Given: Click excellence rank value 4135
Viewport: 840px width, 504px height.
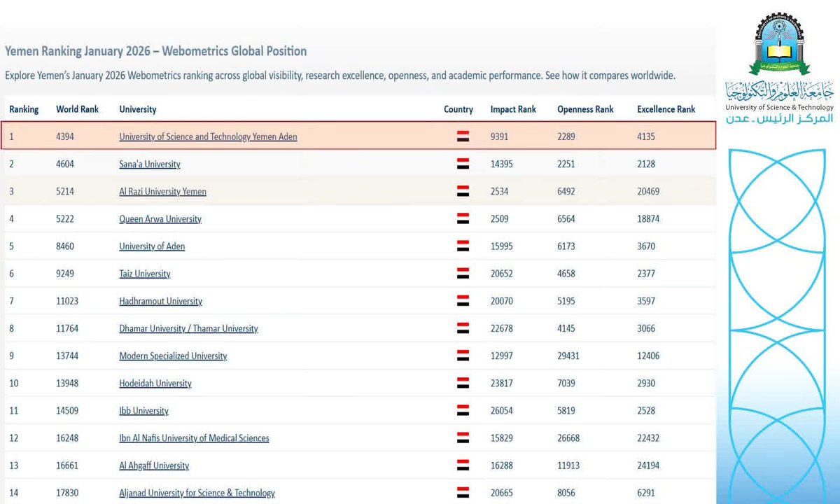Looking at the screenshot, I should click(646, 137).
